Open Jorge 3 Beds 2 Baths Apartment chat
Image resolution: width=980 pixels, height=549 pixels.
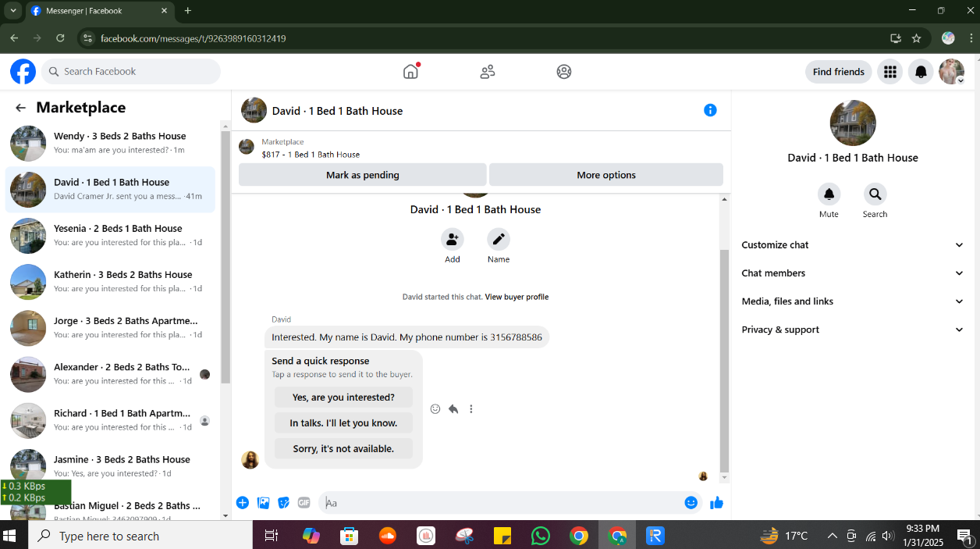(110, 328)
